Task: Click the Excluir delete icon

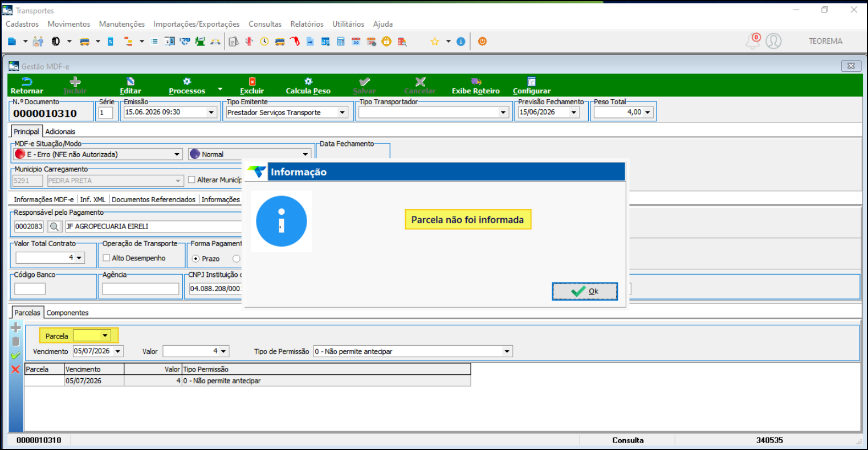Action: [252, 81]
